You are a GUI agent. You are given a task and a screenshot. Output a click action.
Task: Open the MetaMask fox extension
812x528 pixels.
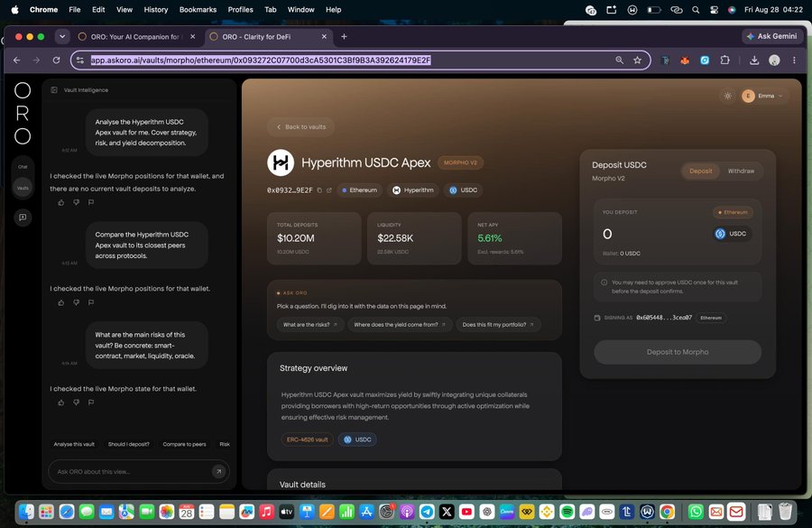click(x=685, y=60)
